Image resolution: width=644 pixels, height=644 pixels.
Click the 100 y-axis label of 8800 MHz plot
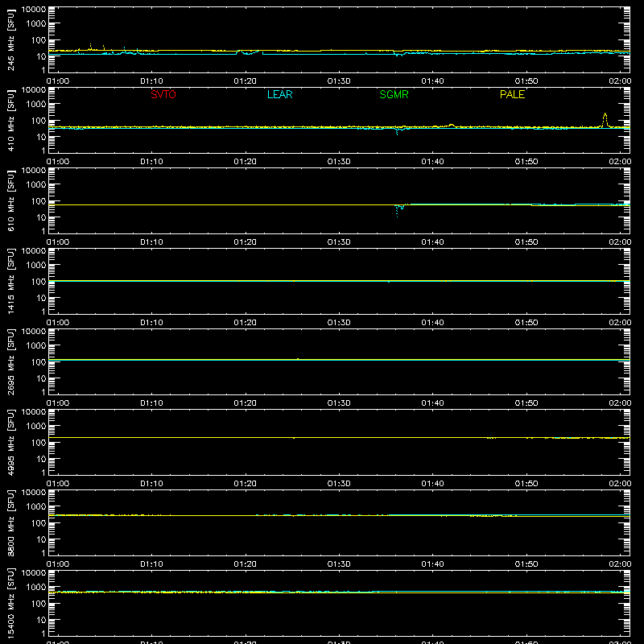pos(39,523)
